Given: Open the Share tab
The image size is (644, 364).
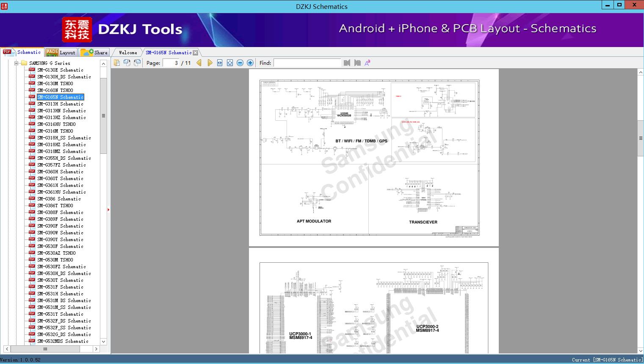Looking at the screenshot, I should pyautogui.click(x=94, y=53).
